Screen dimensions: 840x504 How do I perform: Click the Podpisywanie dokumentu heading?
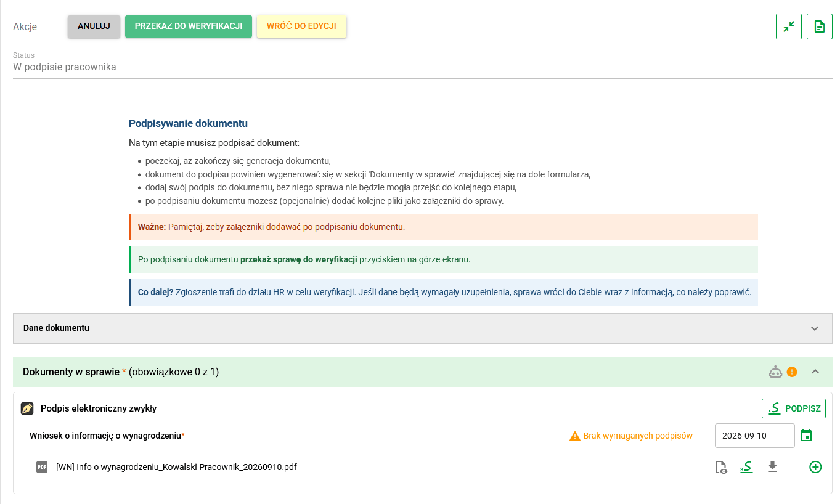(188, 124)
